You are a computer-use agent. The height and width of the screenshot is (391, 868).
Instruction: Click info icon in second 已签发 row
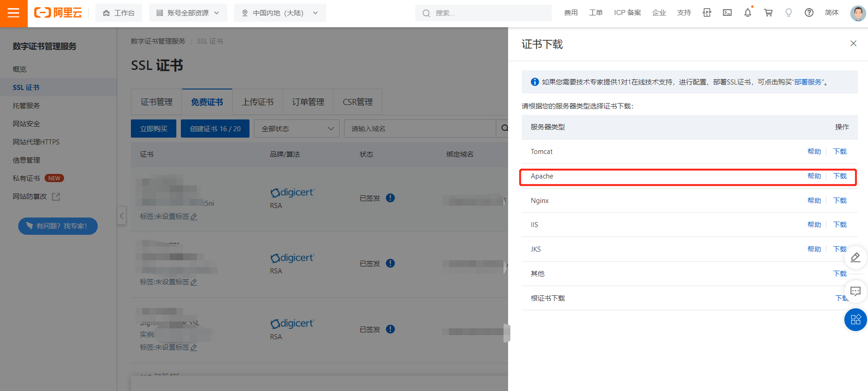click(x=390, y=263)
